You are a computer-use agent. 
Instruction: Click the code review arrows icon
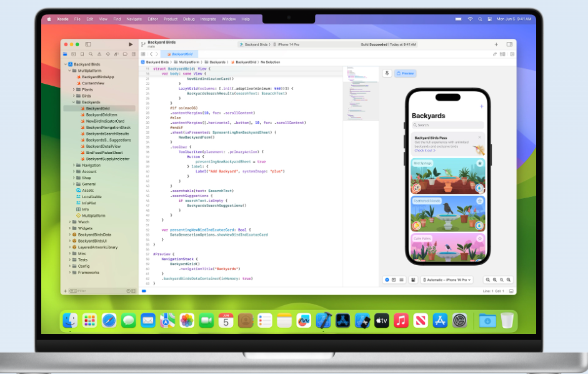coord(495,54)
